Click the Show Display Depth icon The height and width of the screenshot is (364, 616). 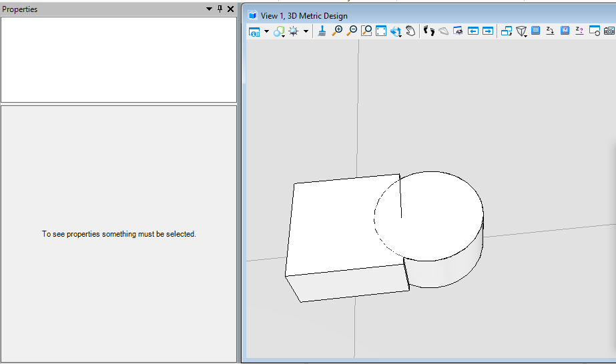point(565,31)
